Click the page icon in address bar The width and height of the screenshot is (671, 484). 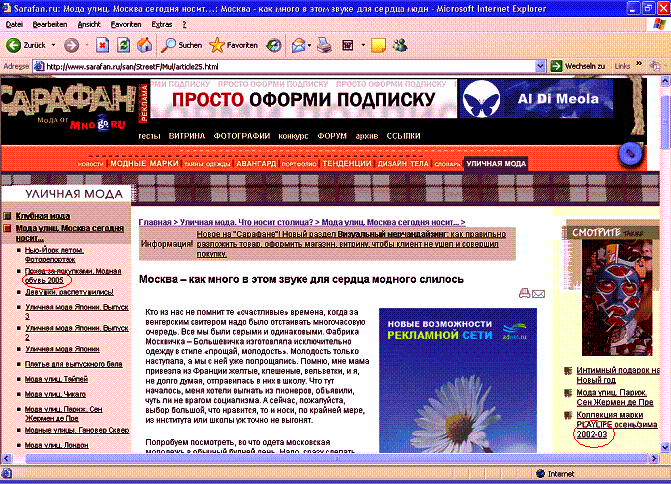39,66
